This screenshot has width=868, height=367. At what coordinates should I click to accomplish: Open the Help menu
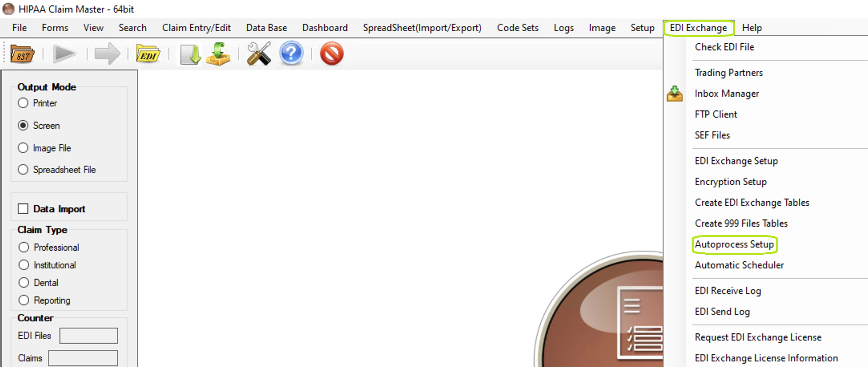(x=752, y=28)
